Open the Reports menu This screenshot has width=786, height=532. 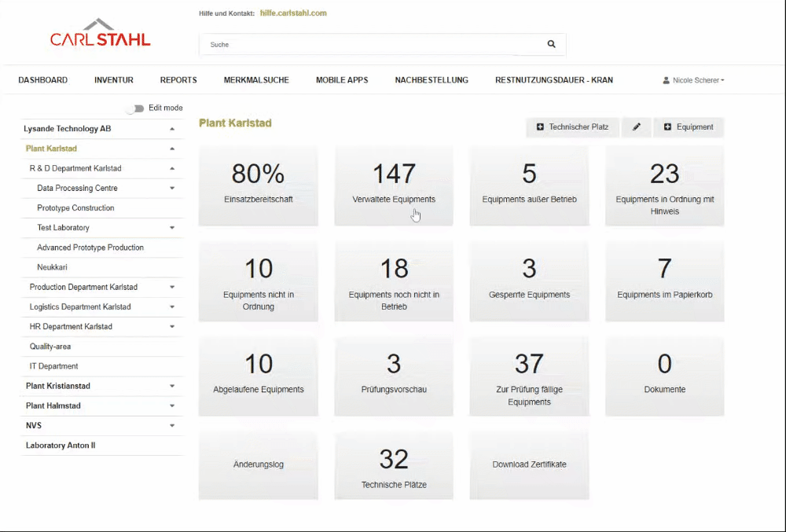pyautogui.click(x=178, y=80)
